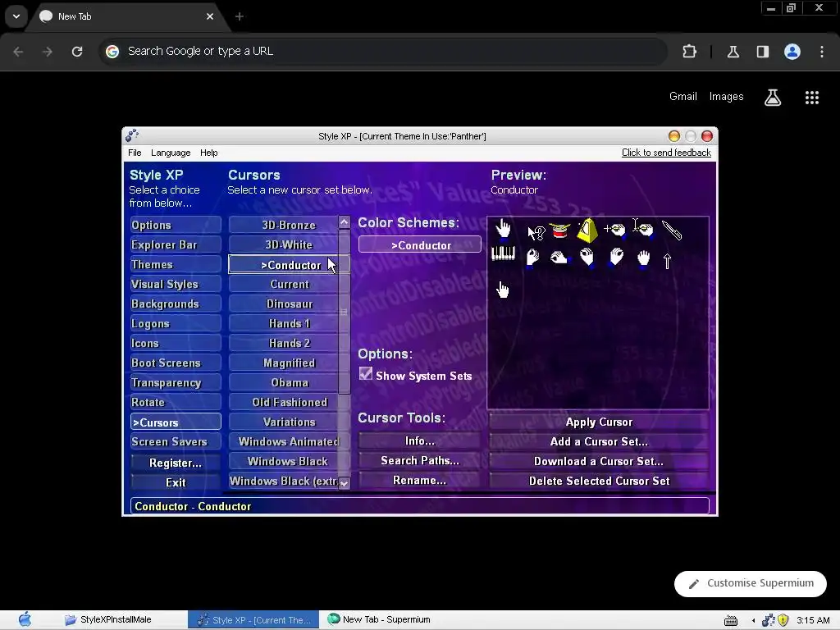Click the small link hand cursor at preview bottom
The image size is (840, 630).
coord(503,290)
